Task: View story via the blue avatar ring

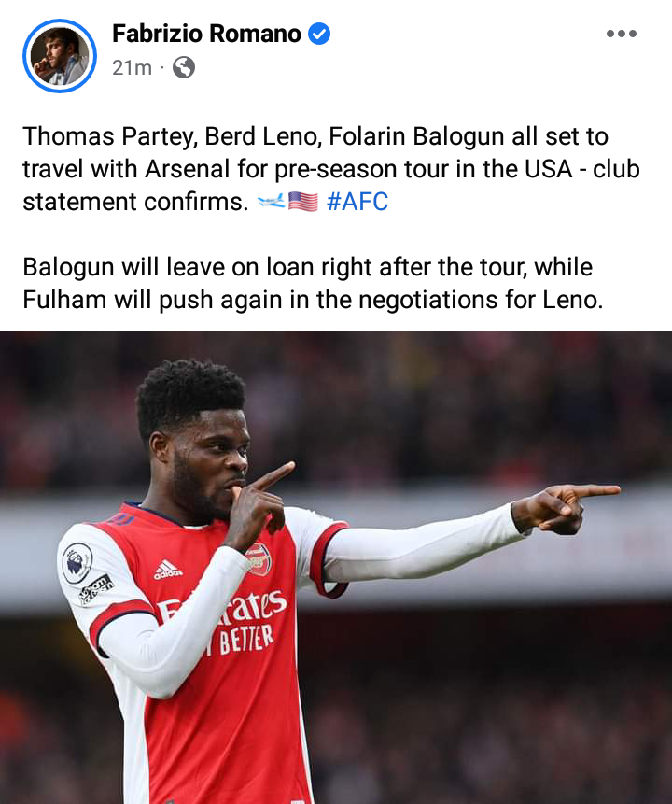Action: pos(60,56)
